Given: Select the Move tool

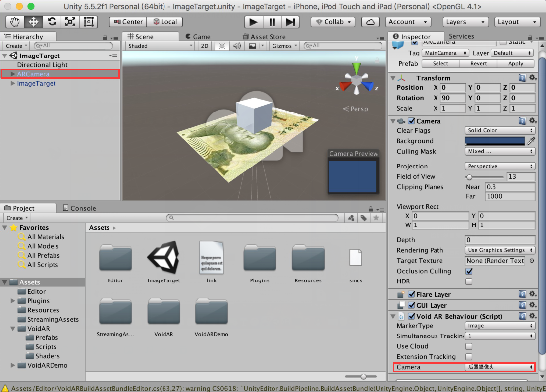Looking at the screenshot, I should tap(33, 22).
